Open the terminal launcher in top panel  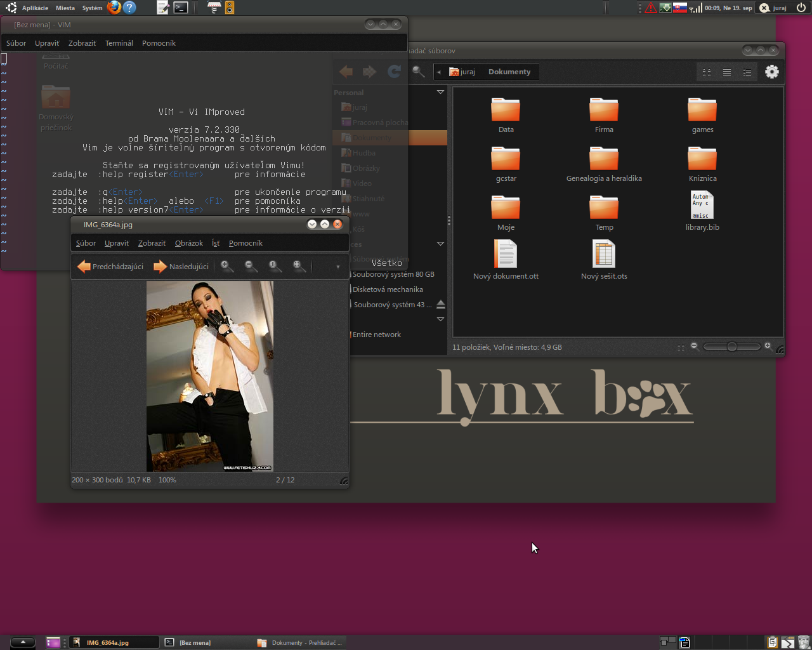pos(181,8)
